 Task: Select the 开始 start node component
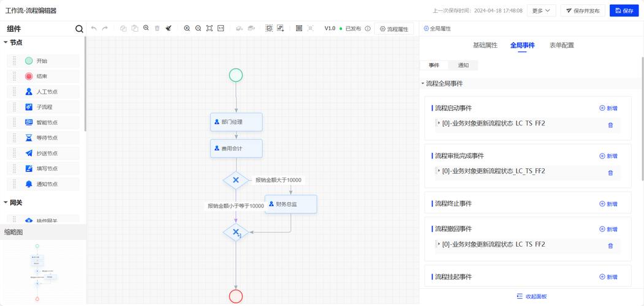[x=43, y=61]
